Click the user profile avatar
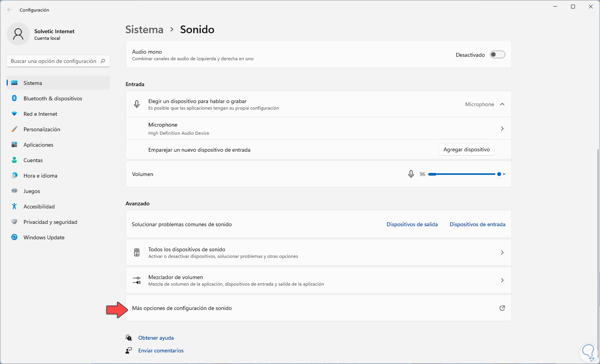Image resolution: width=600 pixels, height=364 pixels. [x=18, y=34]
